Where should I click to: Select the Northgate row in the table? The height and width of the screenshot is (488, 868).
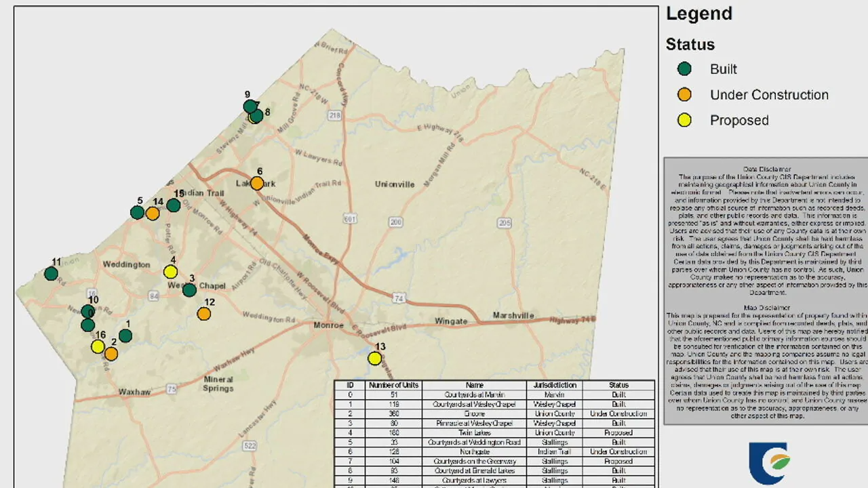click(x=494, y=451)
